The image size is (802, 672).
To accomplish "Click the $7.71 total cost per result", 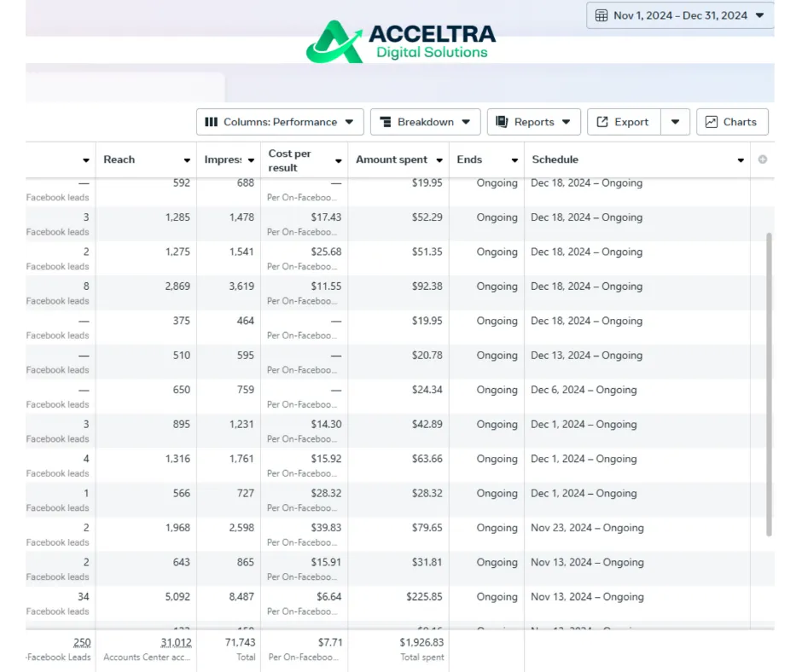I will pyautogui.click(x=328, y=643).
